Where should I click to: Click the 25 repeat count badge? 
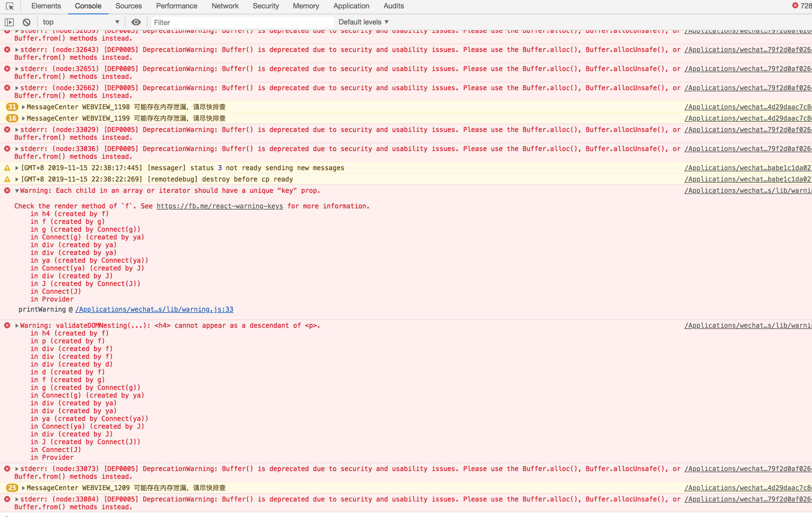coord(12,488)
